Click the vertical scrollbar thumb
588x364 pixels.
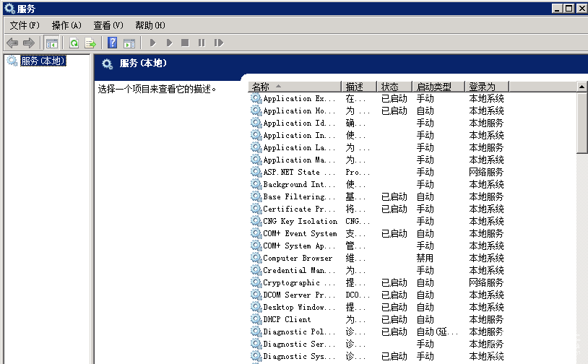coord(582,123)
